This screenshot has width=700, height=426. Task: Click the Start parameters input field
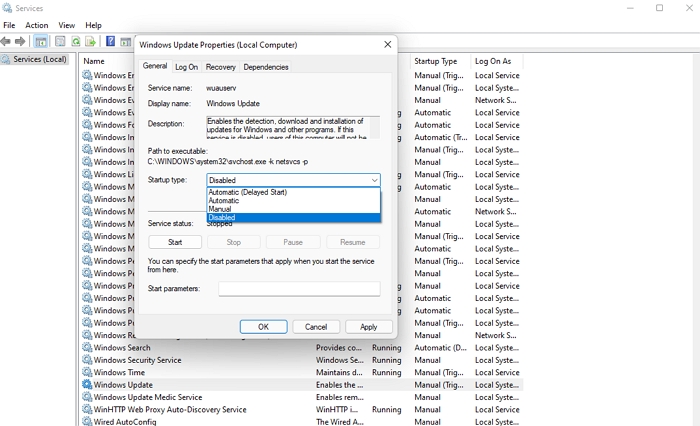tap(299, 288)
